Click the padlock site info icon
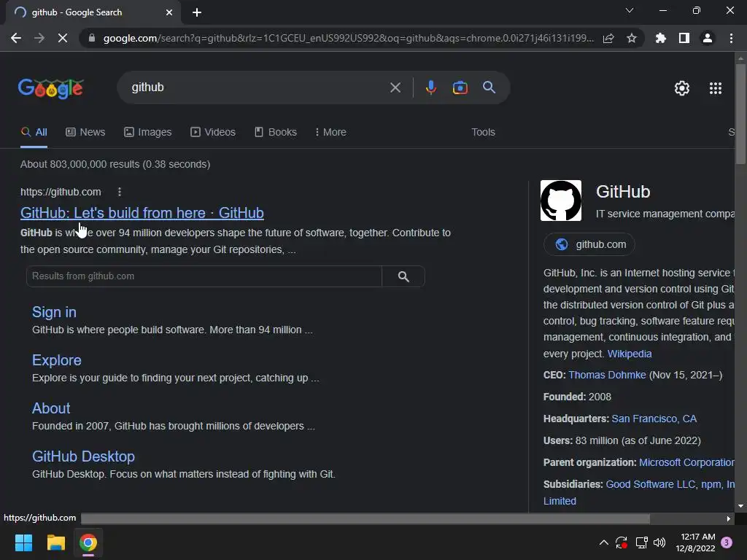The image size is (747, 560). click(x=92, y=38)
